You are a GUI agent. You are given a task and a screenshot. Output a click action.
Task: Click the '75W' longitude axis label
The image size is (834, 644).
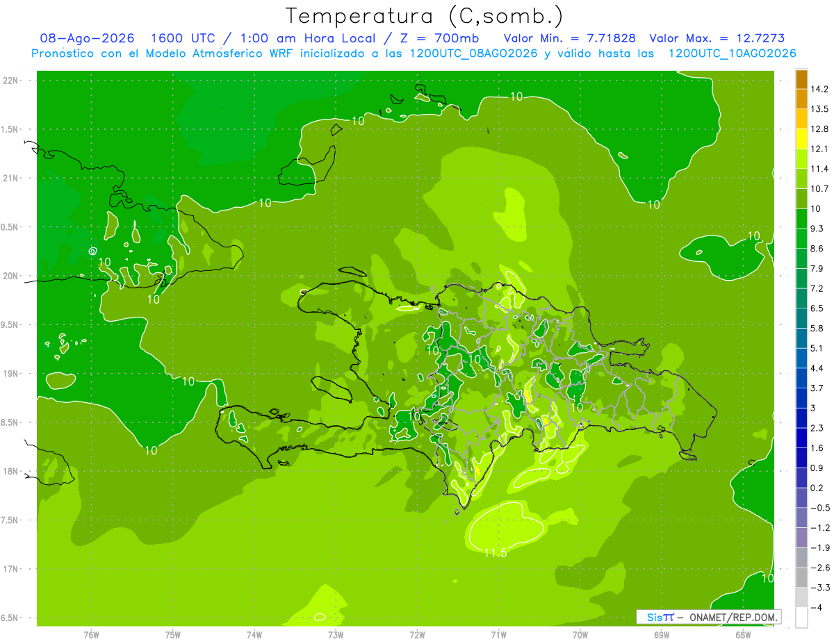[x=172, y=634]
